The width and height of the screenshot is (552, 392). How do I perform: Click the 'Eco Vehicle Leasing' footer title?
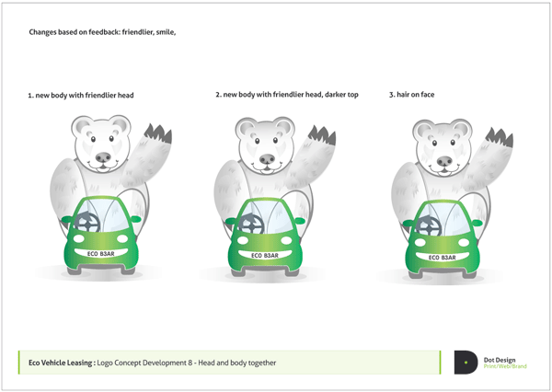[x=62, y=363]
